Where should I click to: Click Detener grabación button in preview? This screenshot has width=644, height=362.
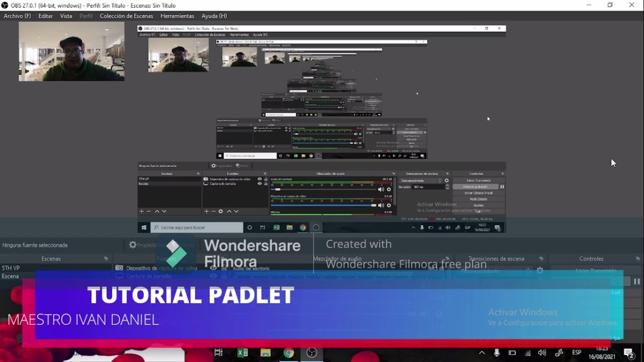[x=475, y=187]
